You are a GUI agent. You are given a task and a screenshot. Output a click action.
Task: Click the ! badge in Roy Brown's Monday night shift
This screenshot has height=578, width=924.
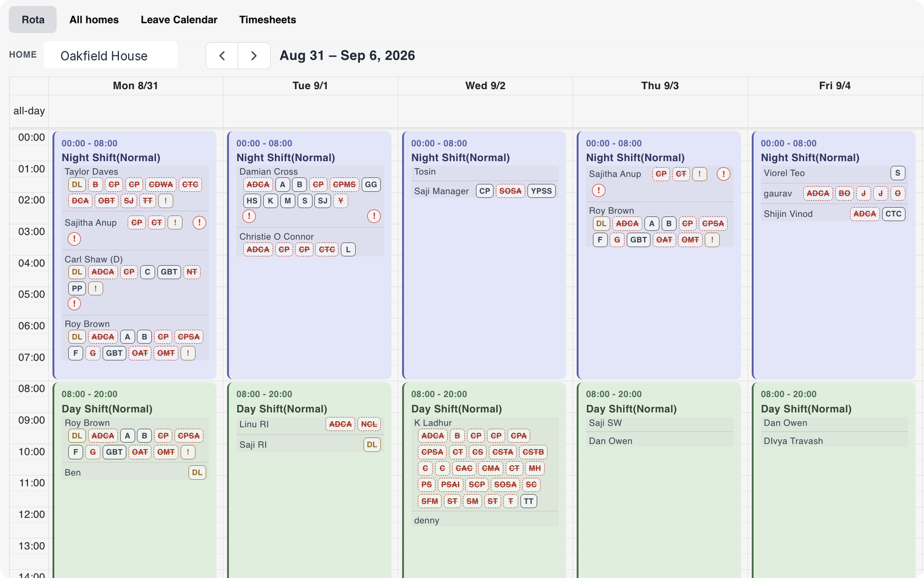tap(188, 353)
